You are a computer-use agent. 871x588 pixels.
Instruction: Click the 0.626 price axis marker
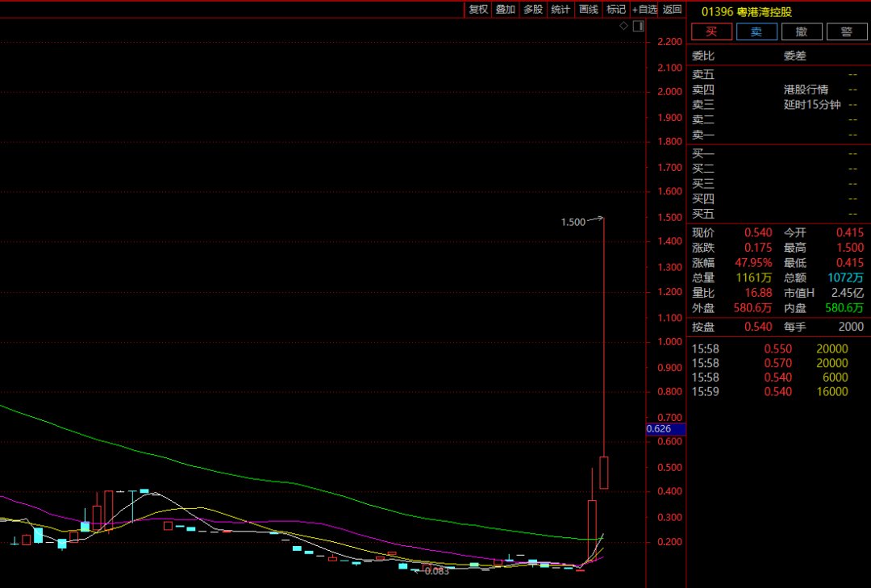coord(665,429)
